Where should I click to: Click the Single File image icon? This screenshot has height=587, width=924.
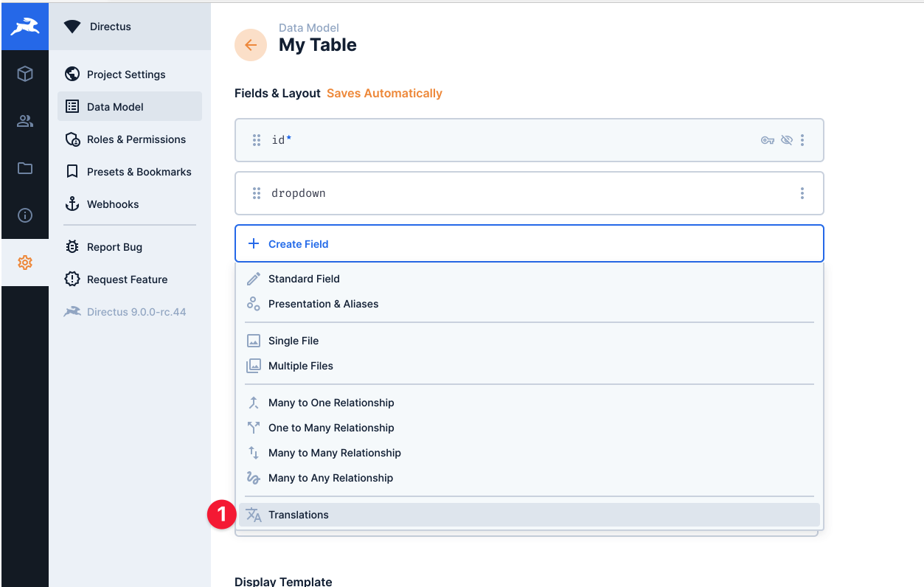point(254,341)
